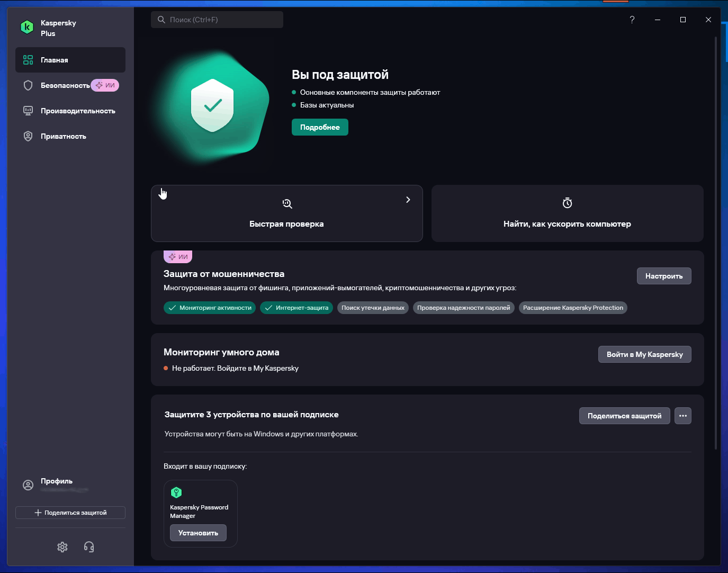Click the quick scan magnifier icon
The width and height of the screenshot is (728, 573).
click(x=287, y=204)
